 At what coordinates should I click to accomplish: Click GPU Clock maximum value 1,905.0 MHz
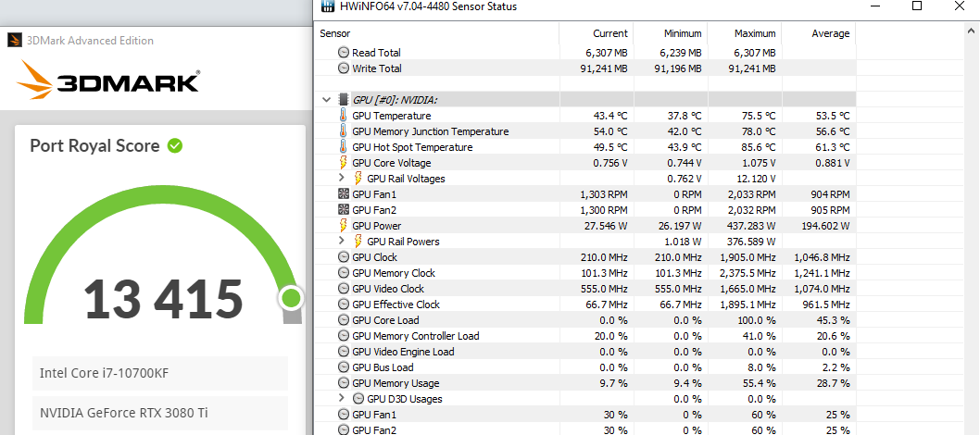point(748,257)
